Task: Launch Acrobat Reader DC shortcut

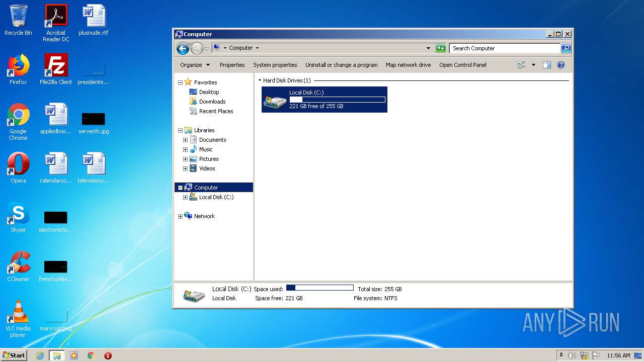Action: point(56,23)
